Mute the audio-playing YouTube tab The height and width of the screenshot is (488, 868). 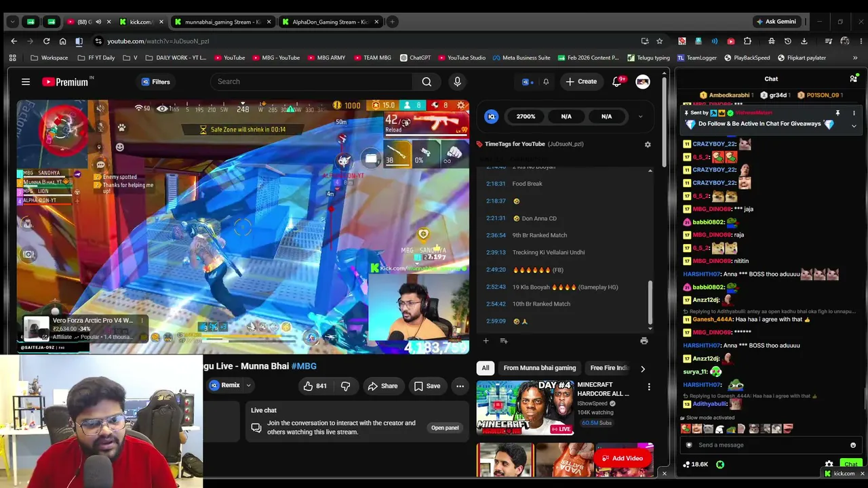pyautogui.click(x=98, y=22)
